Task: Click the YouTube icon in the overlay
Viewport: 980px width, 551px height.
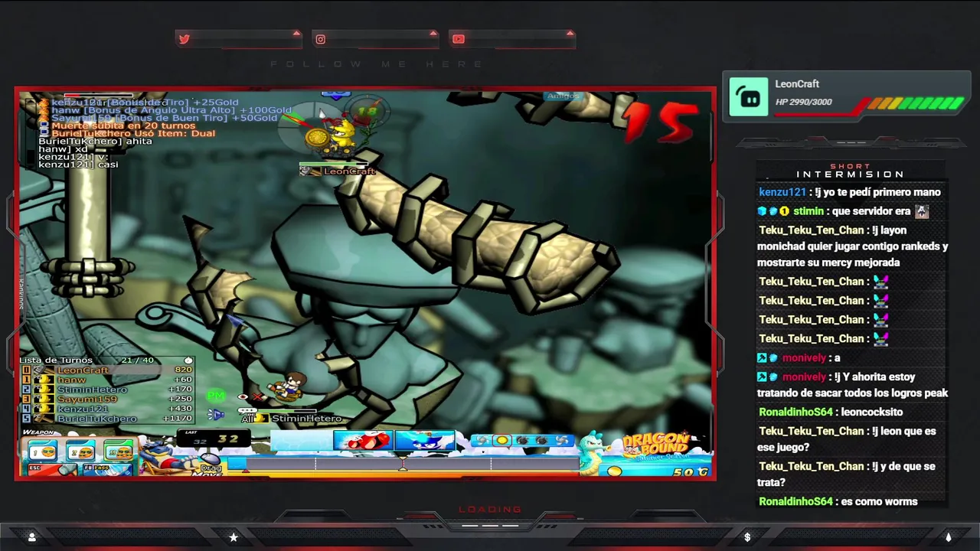Action: coord(458,39)
